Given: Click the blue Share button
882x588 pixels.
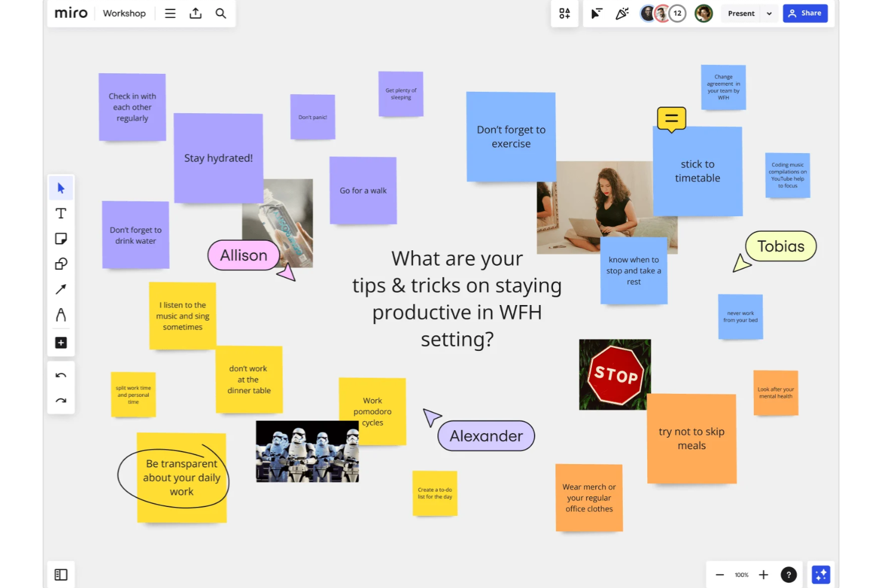Looking at the screenshot, I should click(x=805, y=13).
